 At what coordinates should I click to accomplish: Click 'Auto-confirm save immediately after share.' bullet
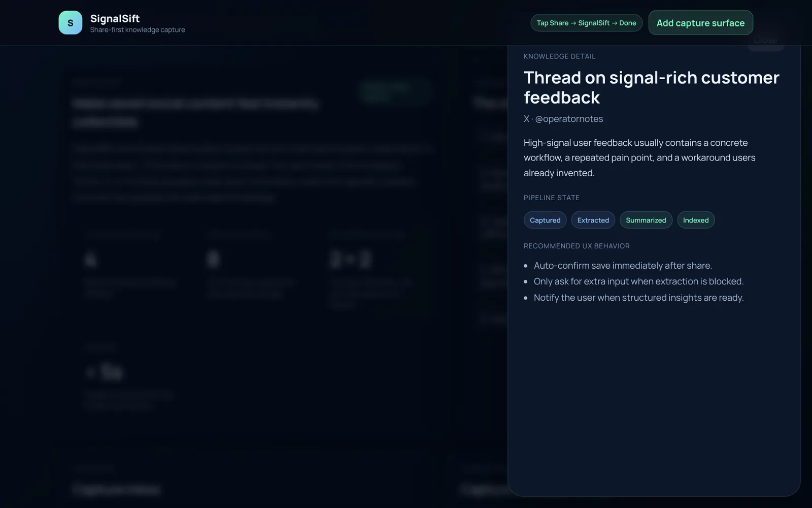click(x=623, y=266)
